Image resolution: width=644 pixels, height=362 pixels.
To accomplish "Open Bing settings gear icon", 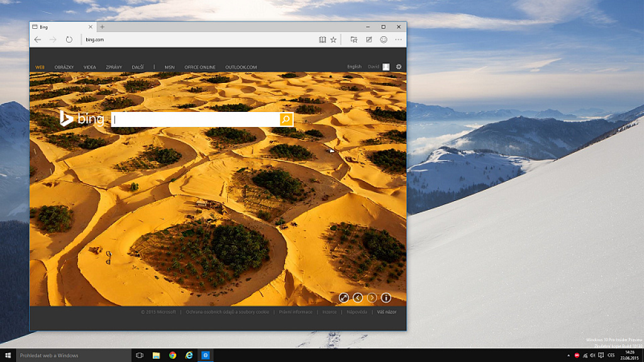I will [398, 67].
